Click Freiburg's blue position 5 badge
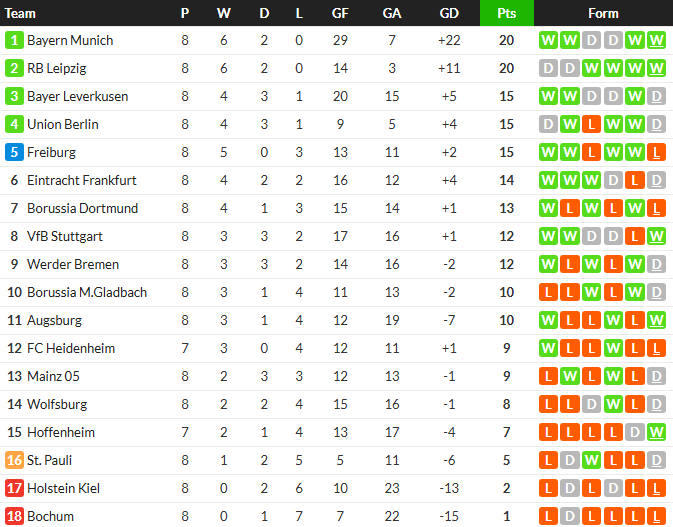Screen dimensions: 673x527 pyautogui.click(x=14, y=153)
